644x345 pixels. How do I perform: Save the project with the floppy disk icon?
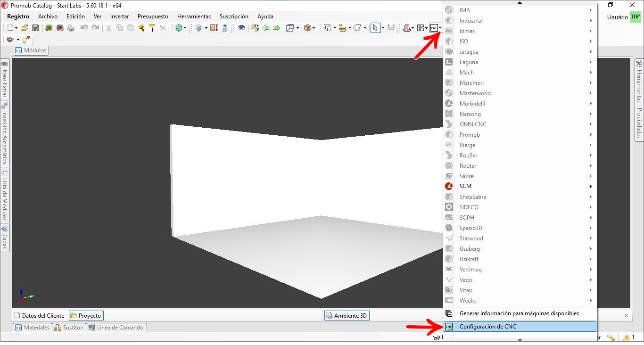click(35, 28)
